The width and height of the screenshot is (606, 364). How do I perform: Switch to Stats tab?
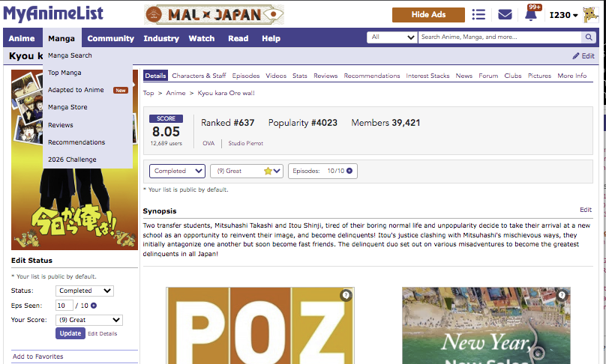[299, 76]
